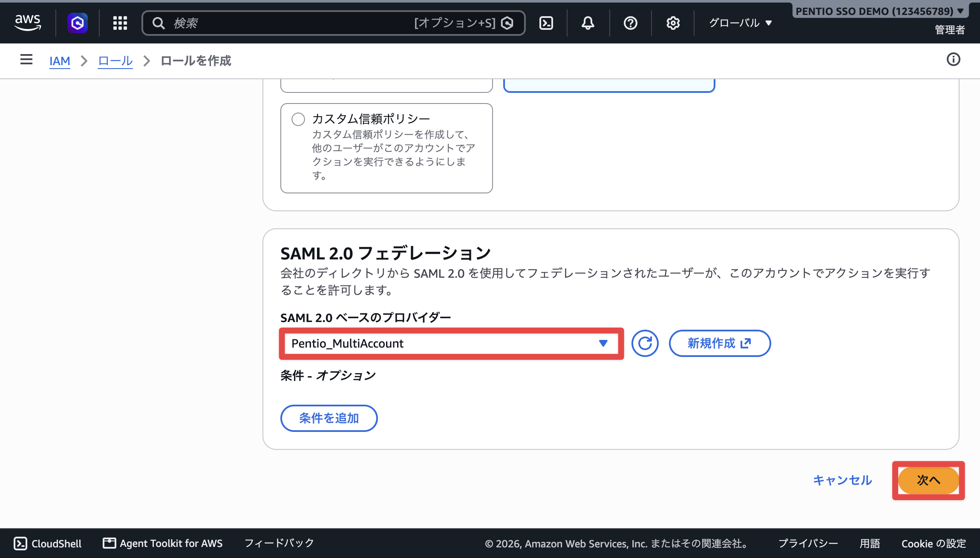Open the info panel icon
980x558 pixels.
click(954, 60)
